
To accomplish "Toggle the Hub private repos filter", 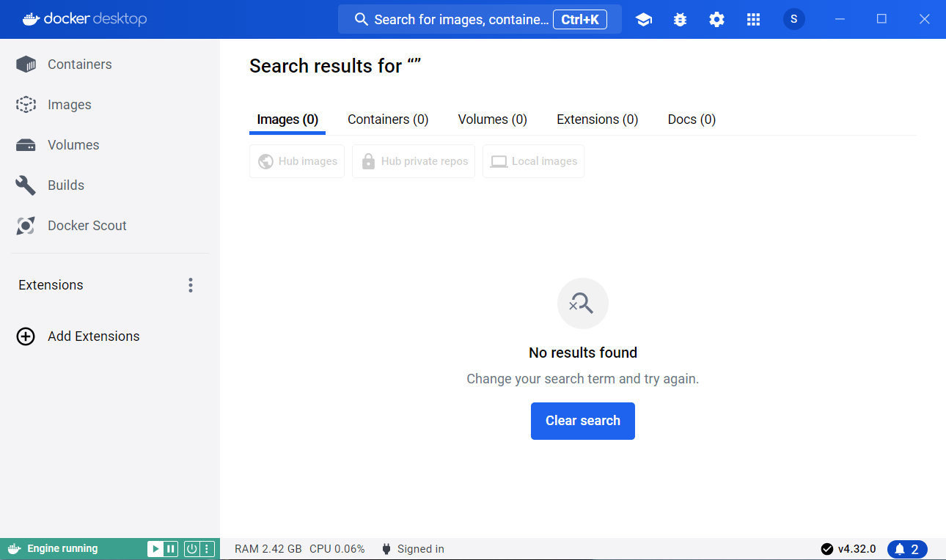I will click(x=414, y=161).
